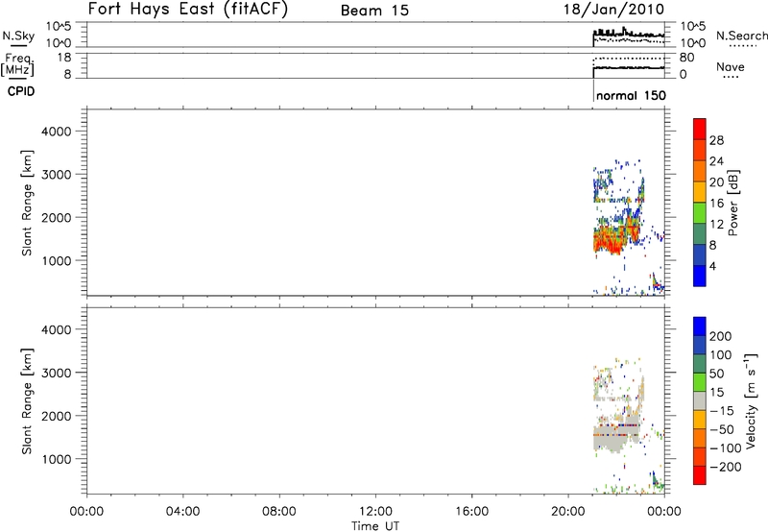Click the plot title "Fort Hays East (fitACF)"
768x532 pixels.
[x=188, y=10]
